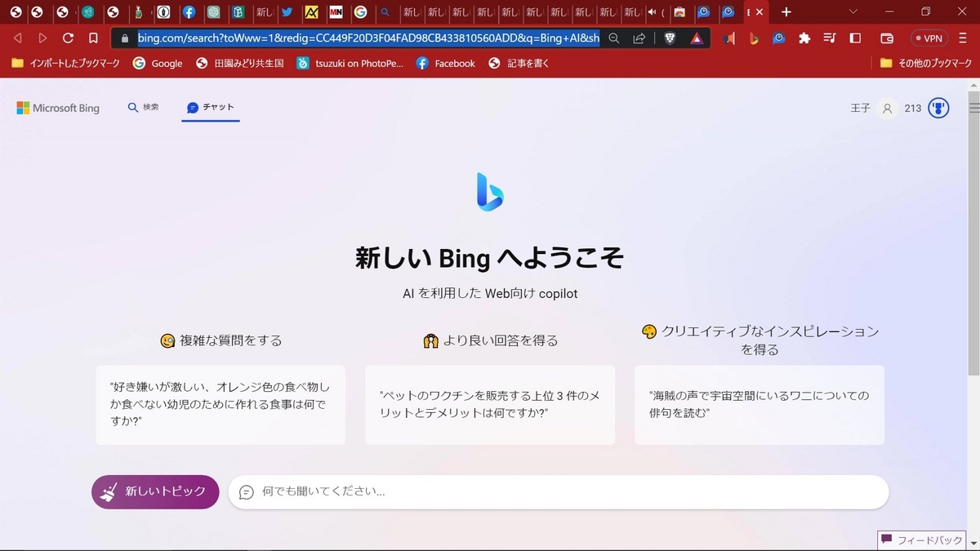The height and width of the screenshot is (551, 980).
Task: Open the Extensions puzzle piece menu
Action: 804,38
